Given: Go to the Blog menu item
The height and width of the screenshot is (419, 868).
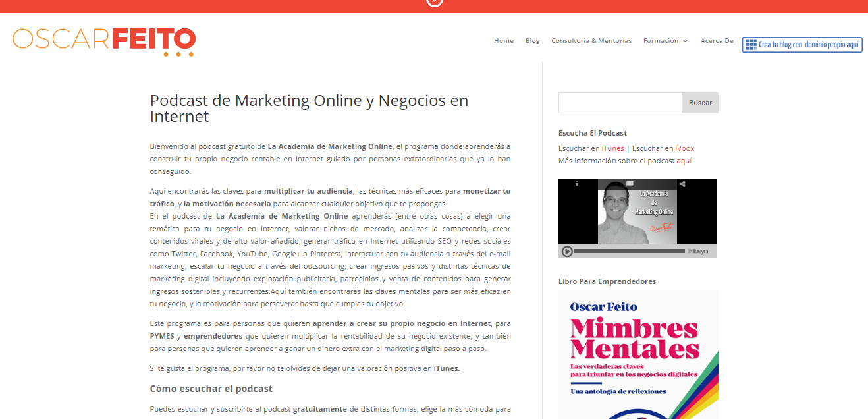Looking at the screenshot, I should click(x=532, y=41).
